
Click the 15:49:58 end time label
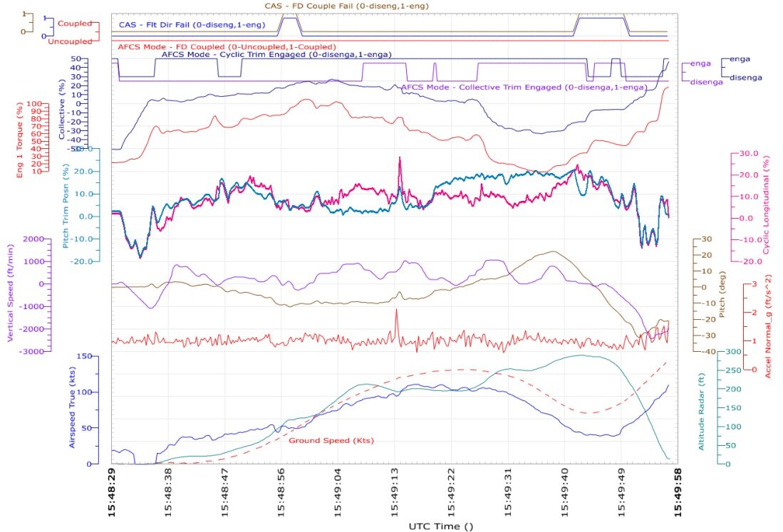tap(678, 491)
